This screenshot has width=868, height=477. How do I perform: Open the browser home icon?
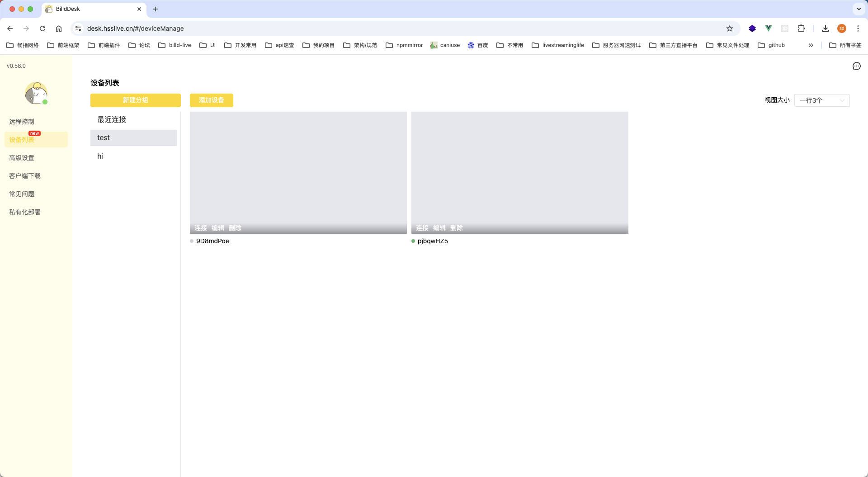[59, 28]
